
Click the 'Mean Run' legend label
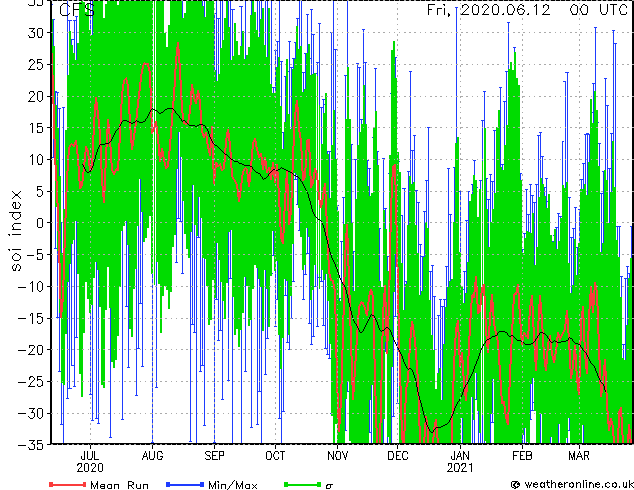pyautogui.click(x=119, y=485)
